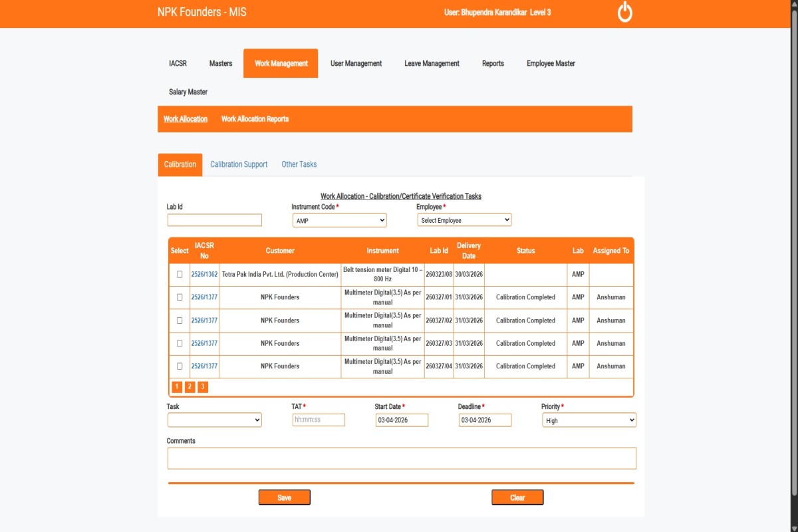Click into the Comments text box

pos(401,458)
